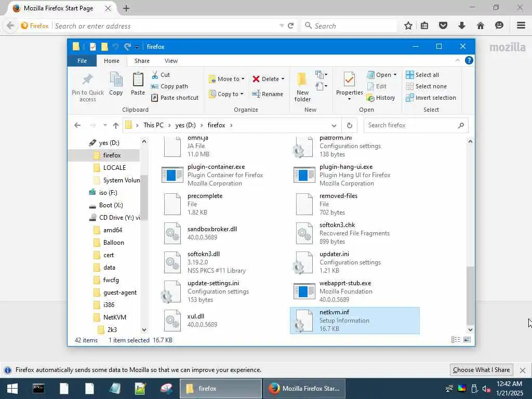Click Edit in the Open group
Viewport: 532px width, 399px height.
(377, 86)
